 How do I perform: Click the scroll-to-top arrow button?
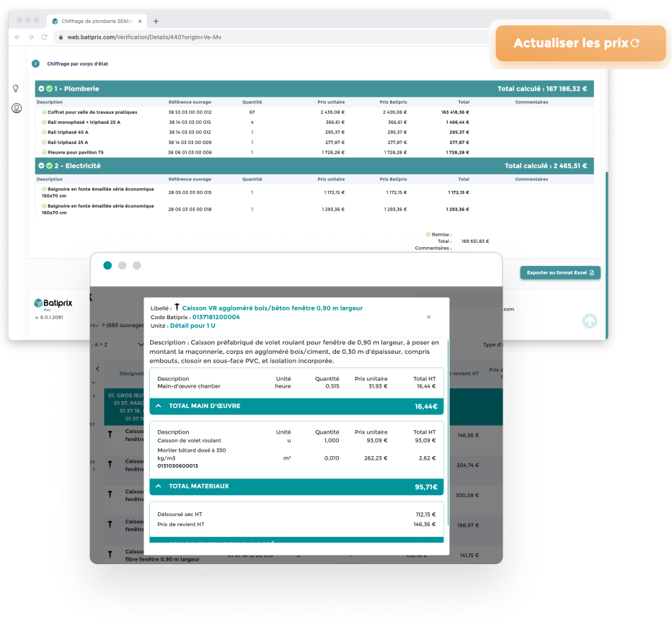589,321
